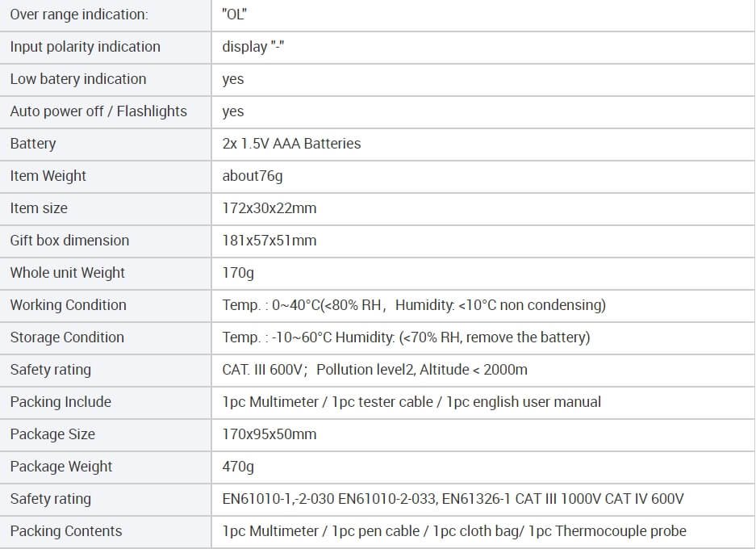The height and width of the screenshot is (549, 756).
Task: Click the storage temperature and humidity text
Action: (406, 337)
